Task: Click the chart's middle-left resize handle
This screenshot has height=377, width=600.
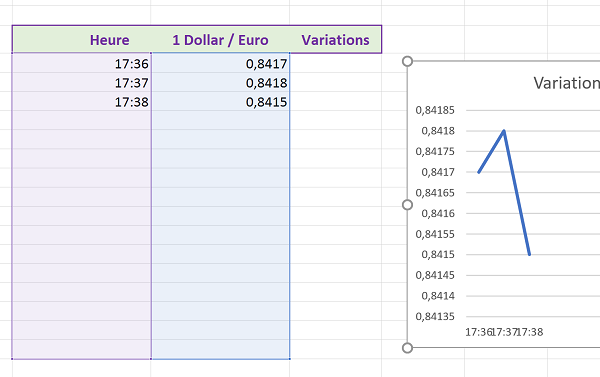Action: tap(408, 205)
